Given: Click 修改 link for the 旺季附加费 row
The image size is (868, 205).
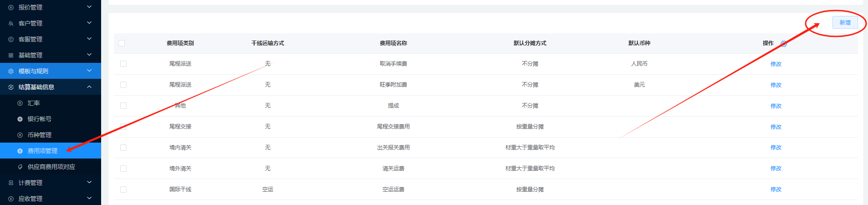Looking at the screenshot, I should (776, 85).
